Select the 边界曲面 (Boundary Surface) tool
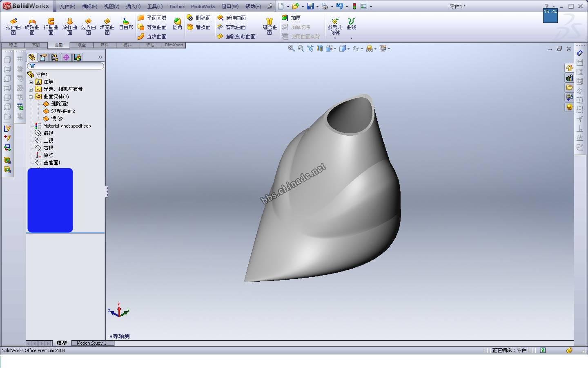The width and height of the screenshot is (588, 368). [x=88, y=26]
